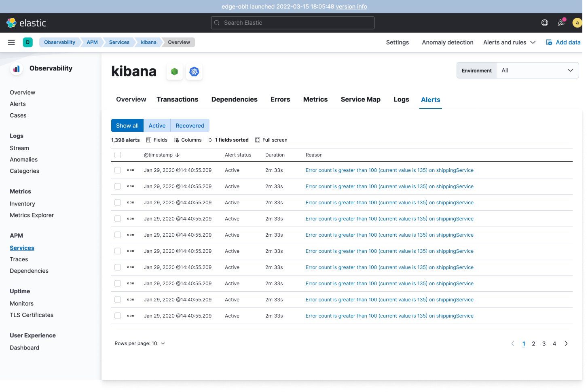Expand the Alerts and rules menu
The image size is (588, 392).
coord(510,42)
